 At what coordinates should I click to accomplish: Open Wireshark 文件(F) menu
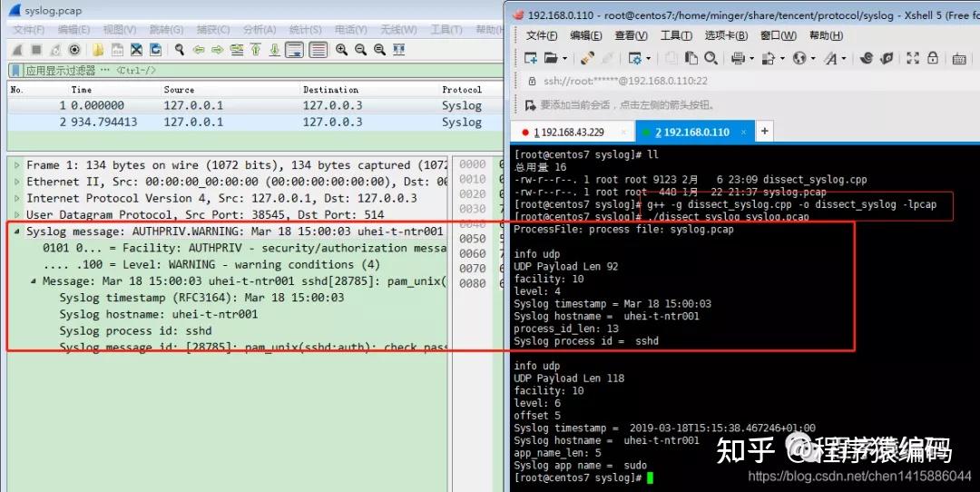29,29
